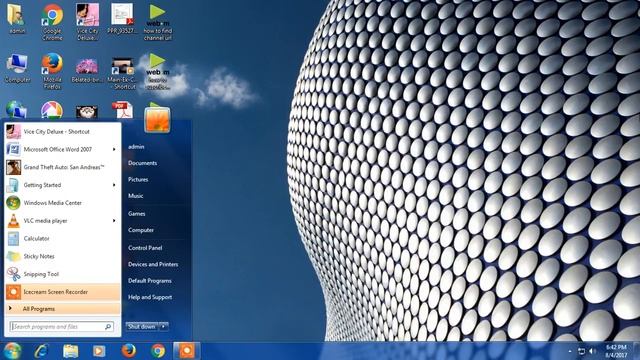Open the admin personal folder link
The height and width of the screenshot is (360, 640).
136,147
